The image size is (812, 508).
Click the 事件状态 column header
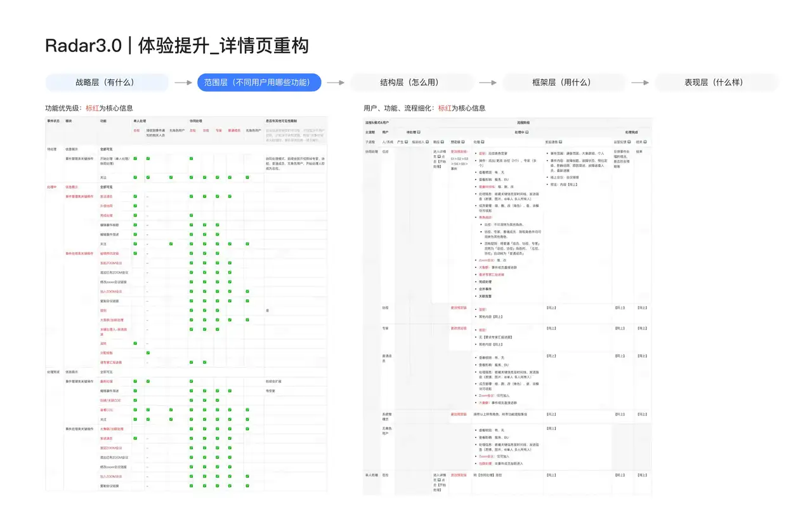(x=53, y=121)
